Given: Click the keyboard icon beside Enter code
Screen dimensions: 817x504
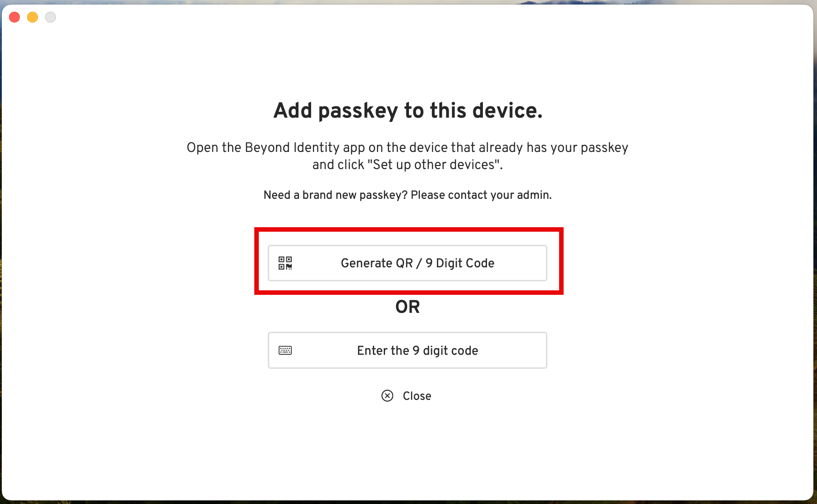Looking at the screenshot, I should pos(285,350).
